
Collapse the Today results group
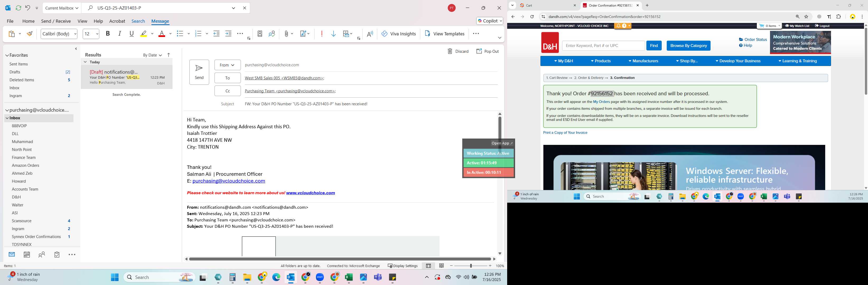85,62
